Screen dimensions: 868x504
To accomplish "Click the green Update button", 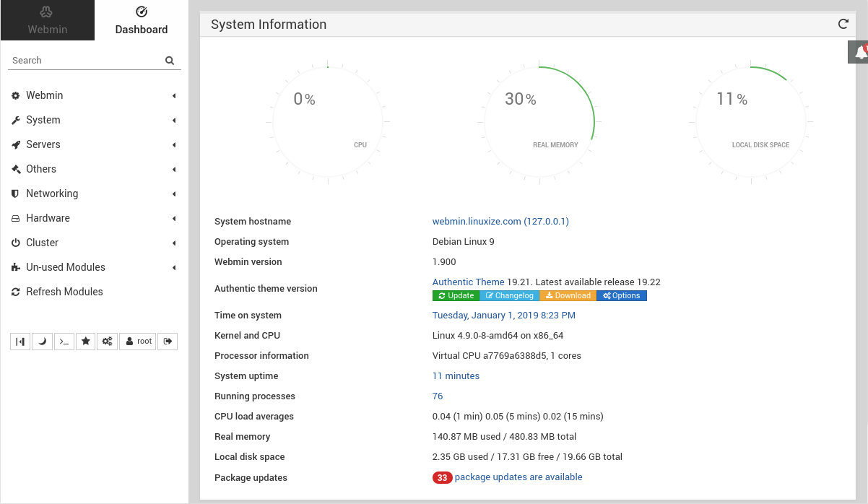I will (456, 295).
